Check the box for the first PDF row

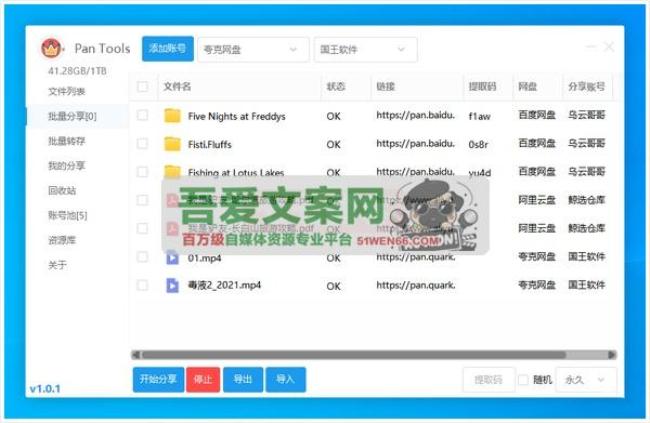142,200
